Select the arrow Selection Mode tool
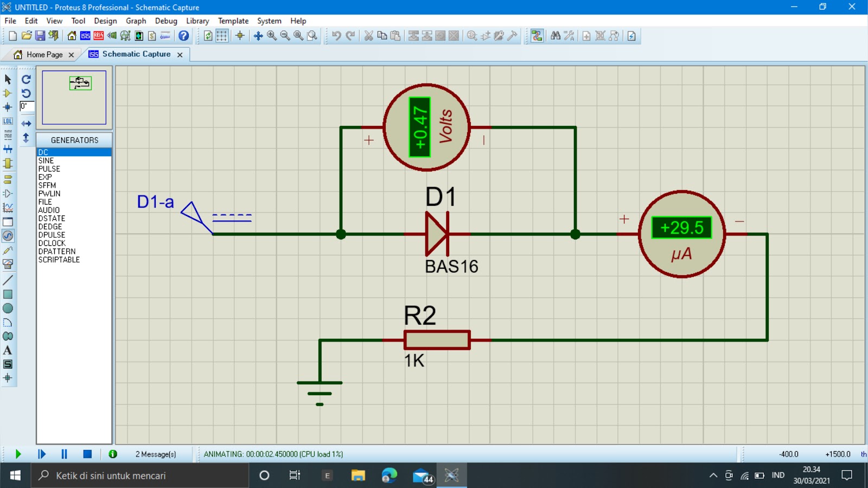Image resolution: width=868 pixels, height=488 pixels. click(8, 79)
